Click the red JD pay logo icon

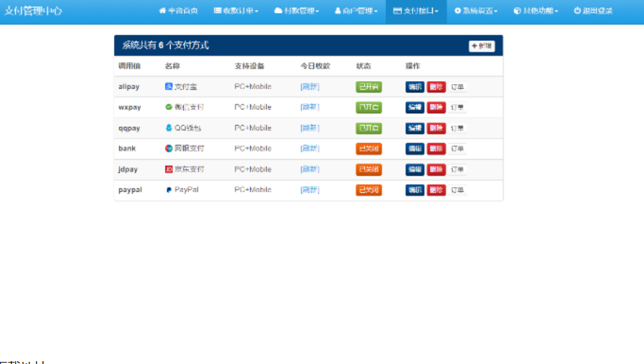coord(169,169)
